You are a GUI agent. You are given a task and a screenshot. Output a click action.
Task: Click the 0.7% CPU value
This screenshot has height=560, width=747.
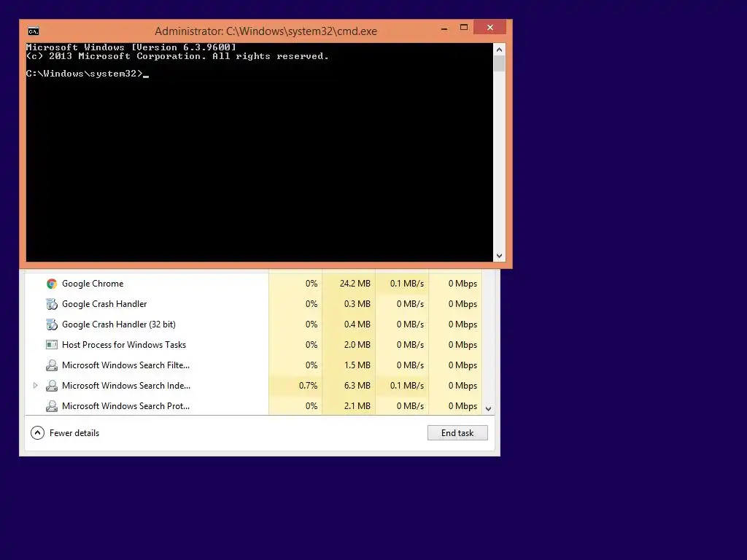click(x=309, y=386)
